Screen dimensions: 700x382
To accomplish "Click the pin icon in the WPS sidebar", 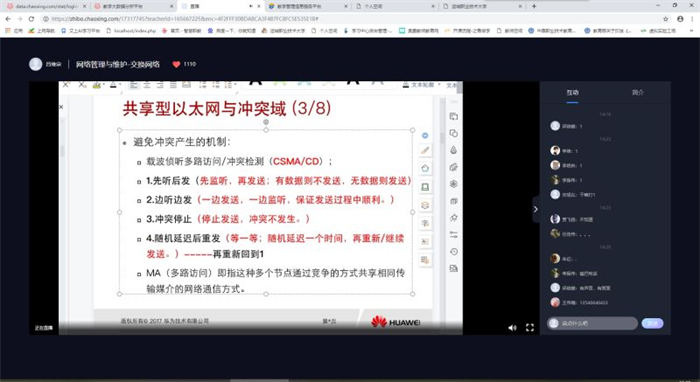I will pos(454,218).
